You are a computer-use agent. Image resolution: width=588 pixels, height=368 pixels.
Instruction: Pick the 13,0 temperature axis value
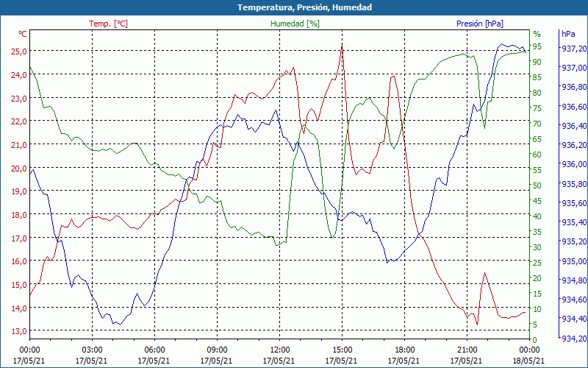19,331
